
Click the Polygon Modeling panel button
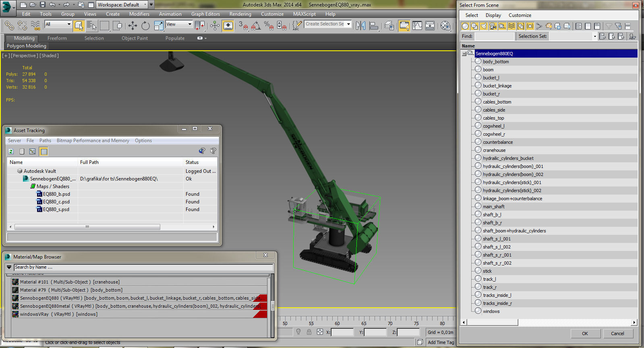(x=27, y=46)
